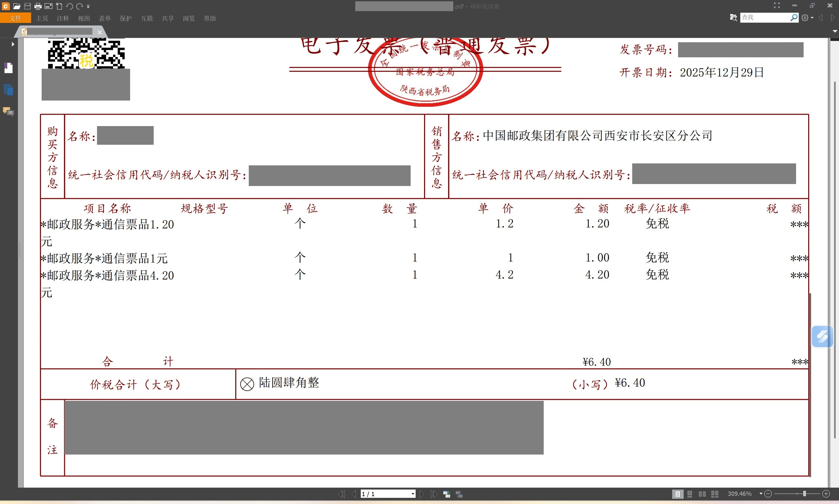
Task: Switch to the 注释 ribbon tab
Action: tap(63, 18)
